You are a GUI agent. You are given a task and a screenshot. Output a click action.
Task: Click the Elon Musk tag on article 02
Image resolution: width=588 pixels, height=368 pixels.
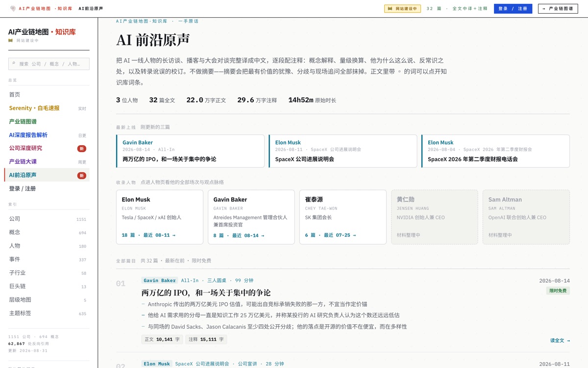point(157,364)
